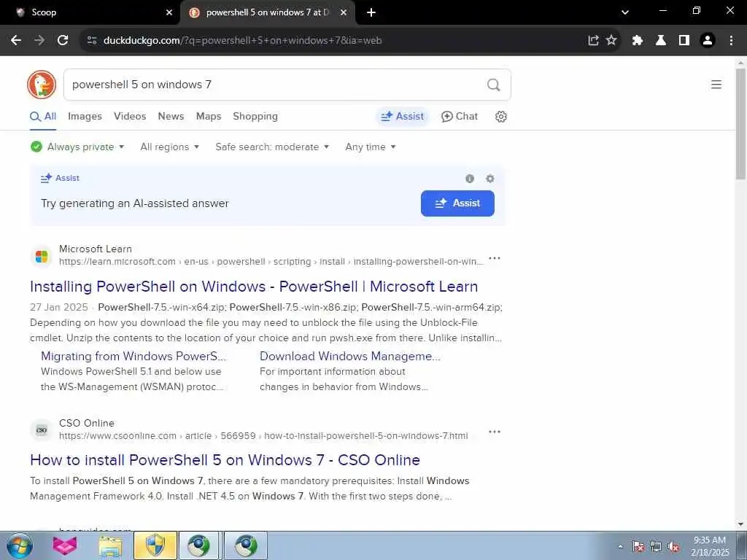Expand the All regions dropdown
Viewport: 747px width, 560px height.
pos(169,147)
